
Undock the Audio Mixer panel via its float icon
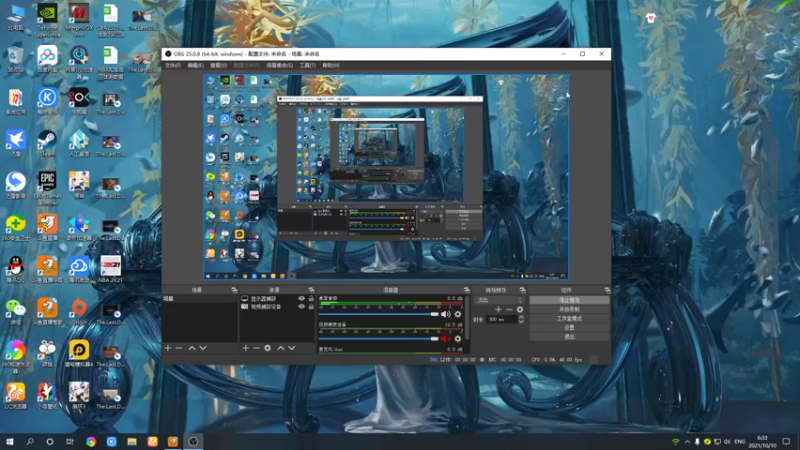(x=466, y=290)
